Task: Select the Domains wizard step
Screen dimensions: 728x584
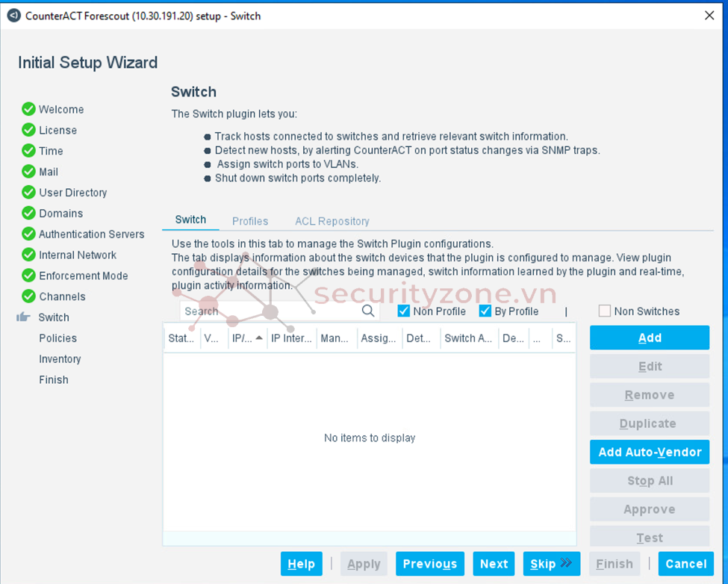Action: (x=60, y=214)
